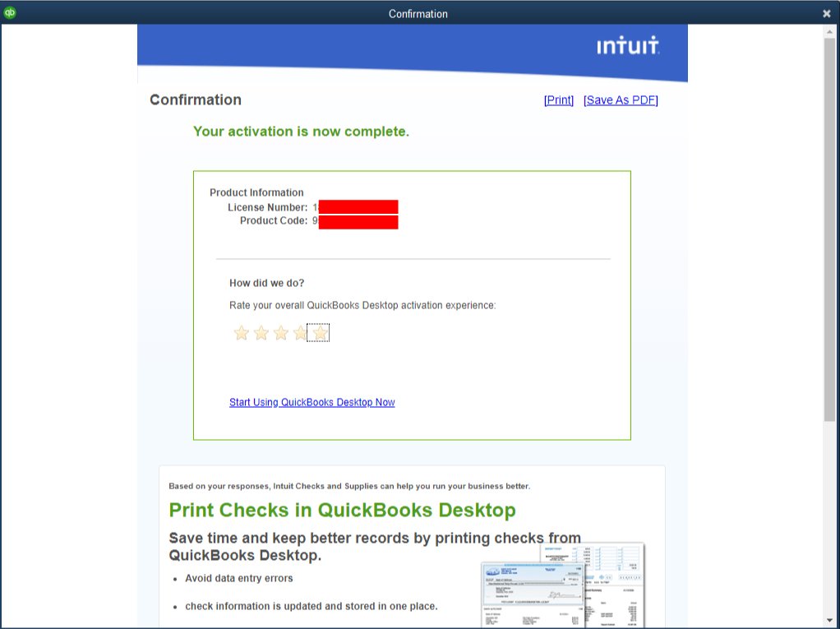840x629 pixels.
Task: Choose the fourth rating star
Action: (x=300, y=333)
